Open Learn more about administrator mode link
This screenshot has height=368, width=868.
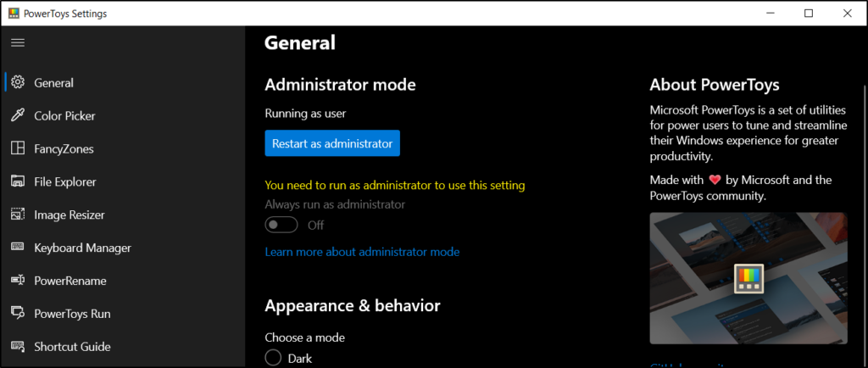point(362,252)
